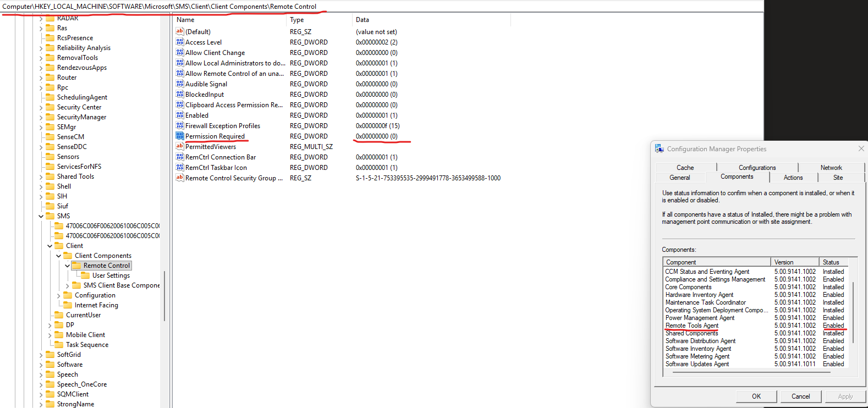Click the DWORD icon beside Access Level
This screenshot has height=408, width=868.
pos(179,42)
